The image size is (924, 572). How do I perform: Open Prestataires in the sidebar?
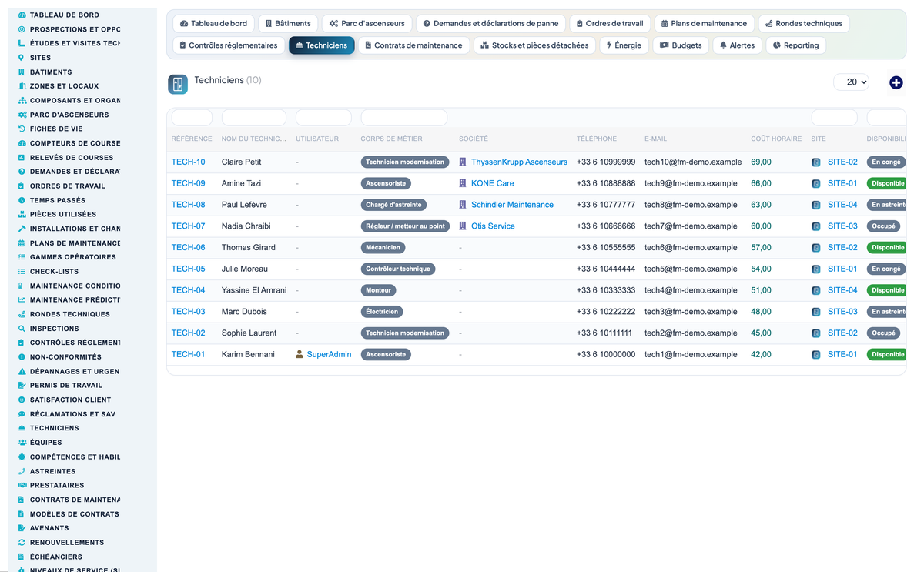57,485
